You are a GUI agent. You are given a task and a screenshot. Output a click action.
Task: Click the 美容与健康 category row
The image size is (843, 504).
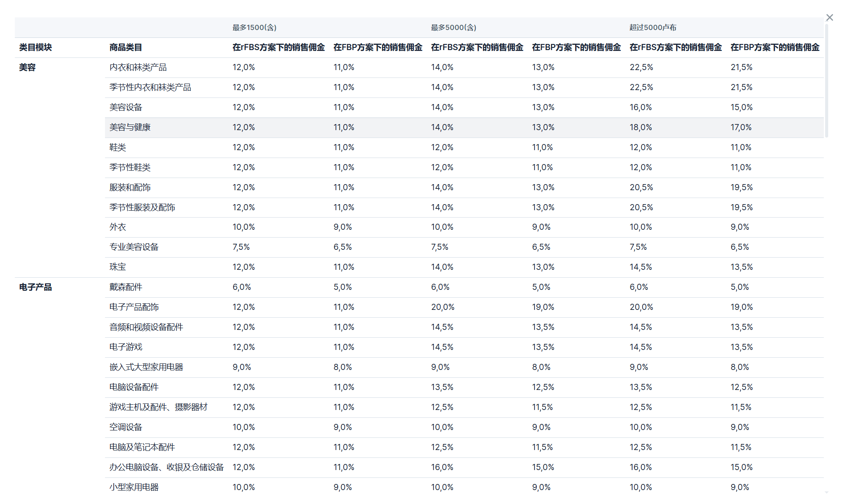130,128
